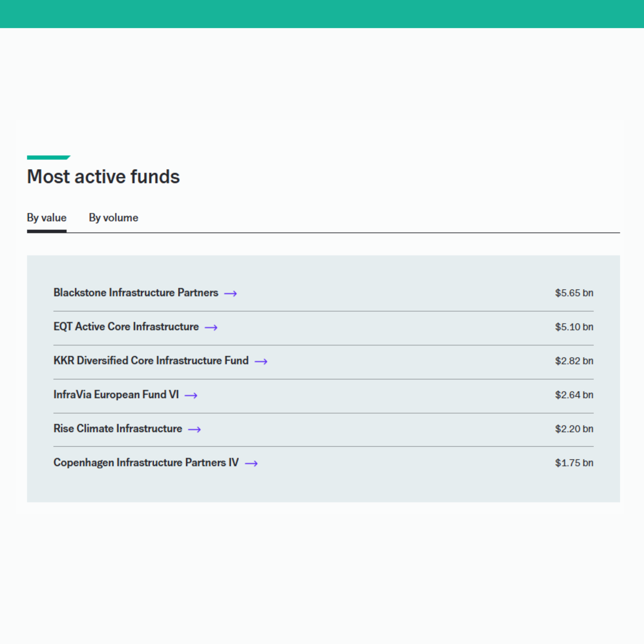
Task: Click arrow next to InfraVia European Fund VI
Action: pyautogui.click(x=191, y=396)
